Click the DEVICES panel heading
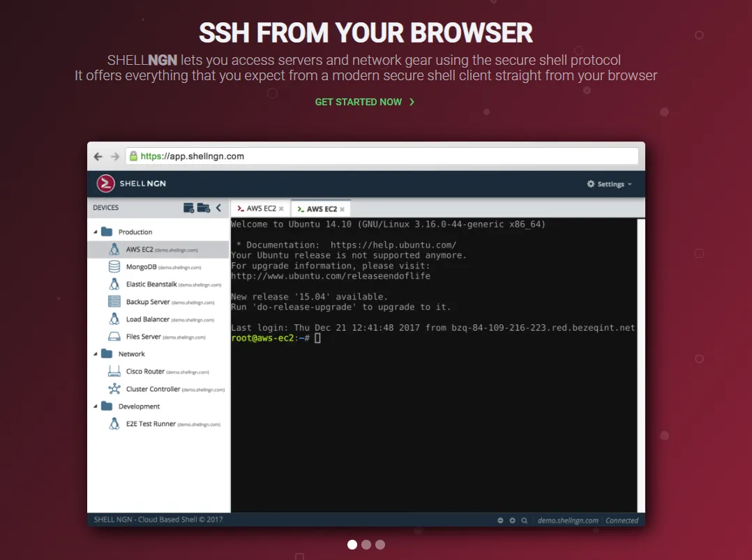 [x=105, y=208]
